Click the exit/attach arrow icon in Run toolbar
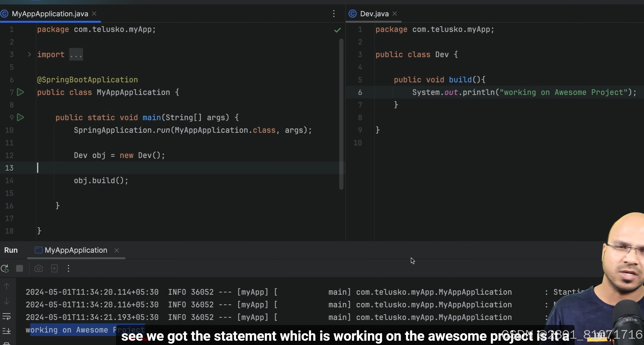The width and height of the screenshot is (644, 345). (x=54, y=269)
